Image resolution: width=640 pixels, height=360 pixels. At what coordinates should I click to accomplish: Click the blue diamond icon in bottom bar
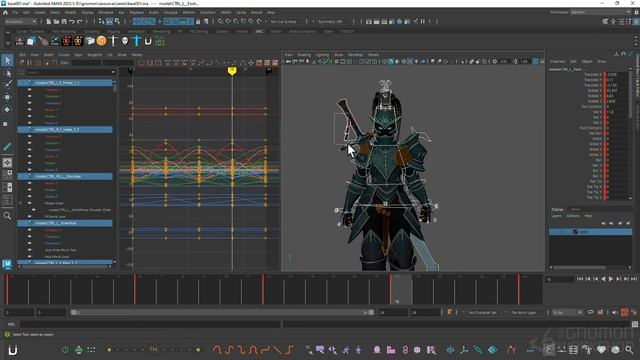493,350
